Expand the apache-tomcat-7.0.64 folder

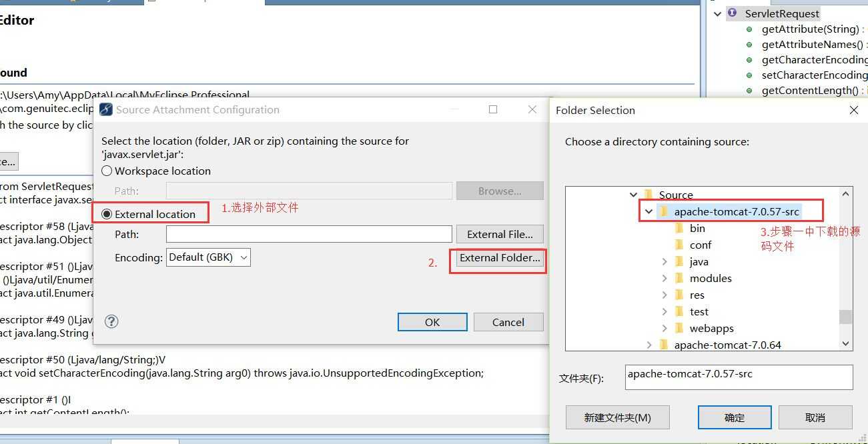(649, 345)
